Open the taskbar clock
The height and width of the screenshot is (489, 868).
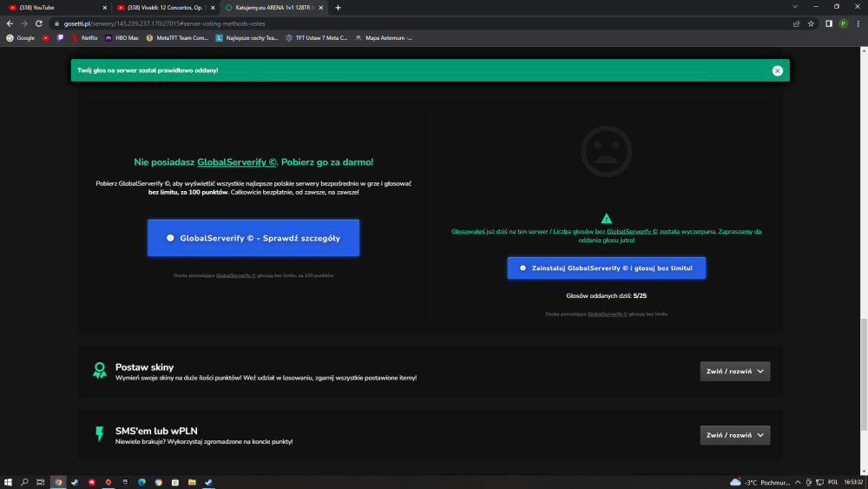click(x=853, y=482)
